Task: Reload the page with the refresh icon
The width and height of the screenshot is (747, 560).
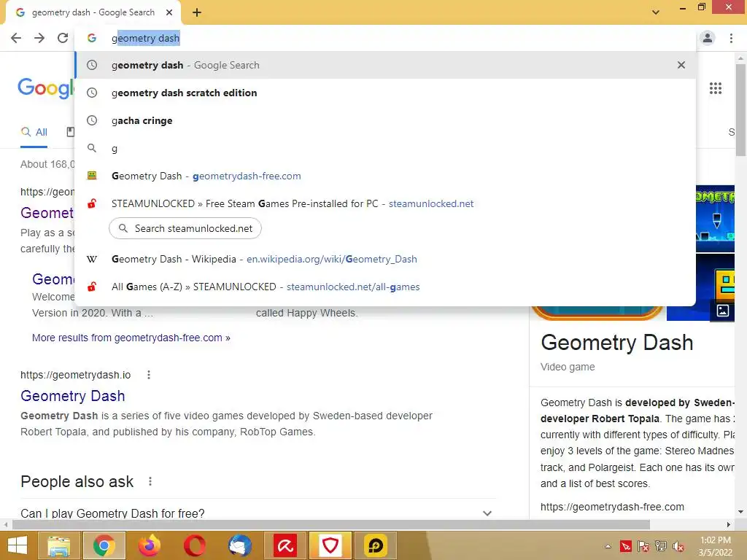Action: click(63, 38)
